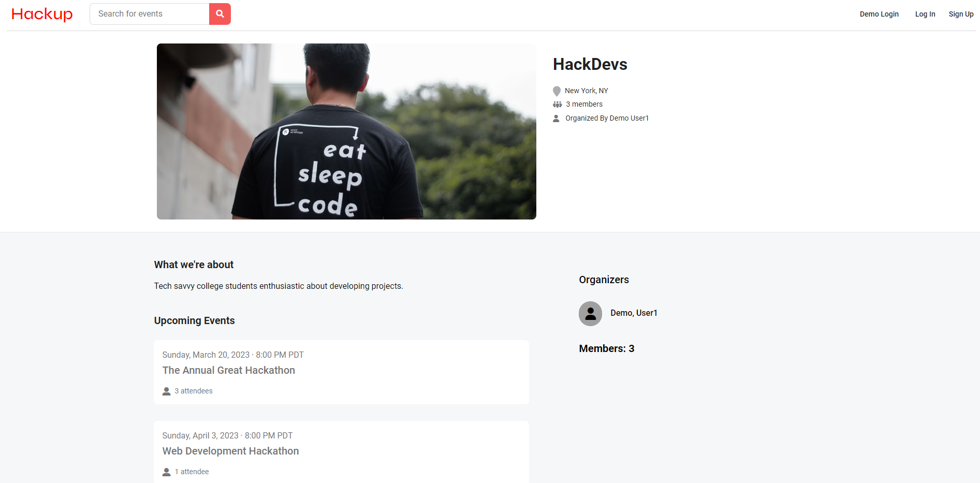Image resolution: width=980 pixels, height=483 pixels.
Task: Click the location pin icon by New York
Action: [557, 91]
